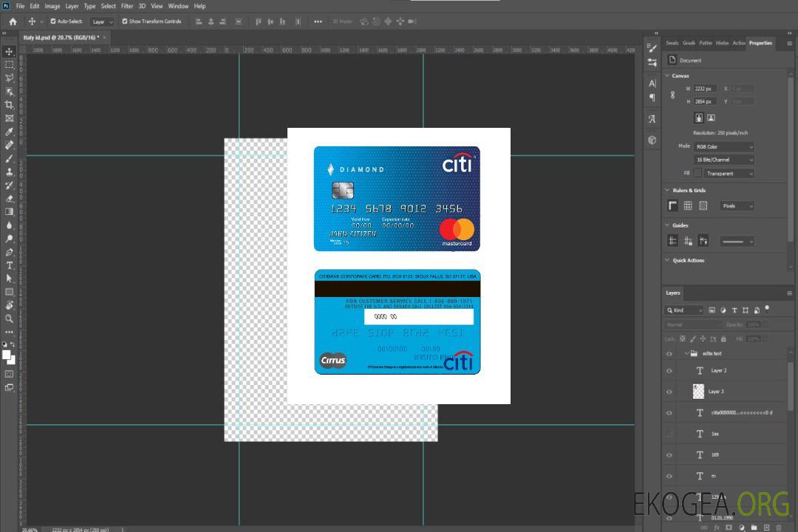This screenshot has height=532, width=798.
Task: Select the Horizontal Type tool
Action: click(x=9, y=265)
